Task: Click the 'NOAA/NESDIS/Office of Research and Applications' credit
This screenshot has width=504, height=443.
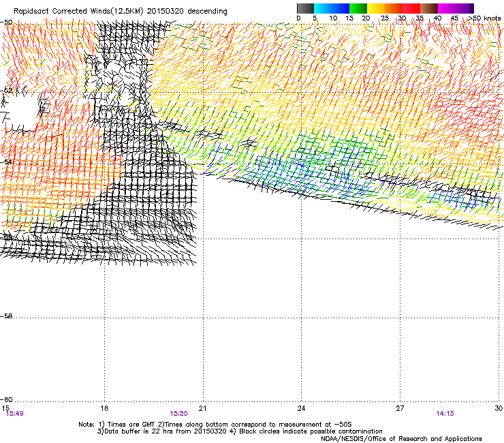Action: (x=401, y=439)
